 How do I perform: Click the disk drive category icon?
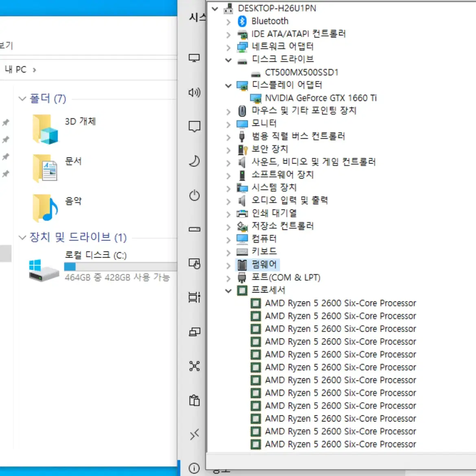242,61
